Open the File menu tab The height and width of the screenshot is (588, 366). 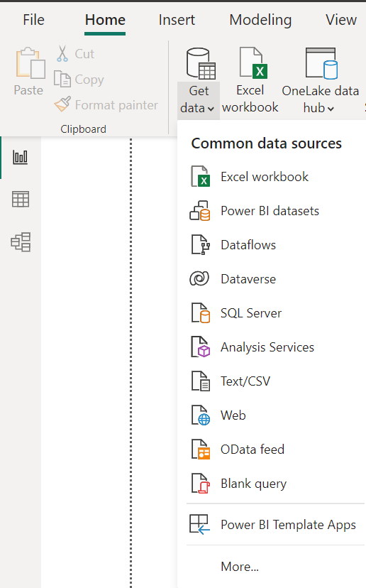[x=33, y=20]
